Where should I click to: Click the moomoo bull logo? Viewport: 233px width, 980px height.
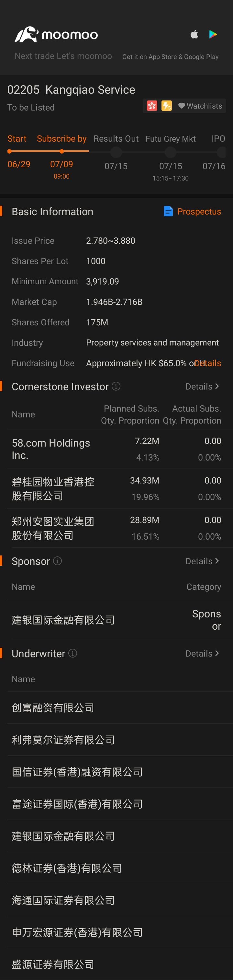[x=27, y=35]
